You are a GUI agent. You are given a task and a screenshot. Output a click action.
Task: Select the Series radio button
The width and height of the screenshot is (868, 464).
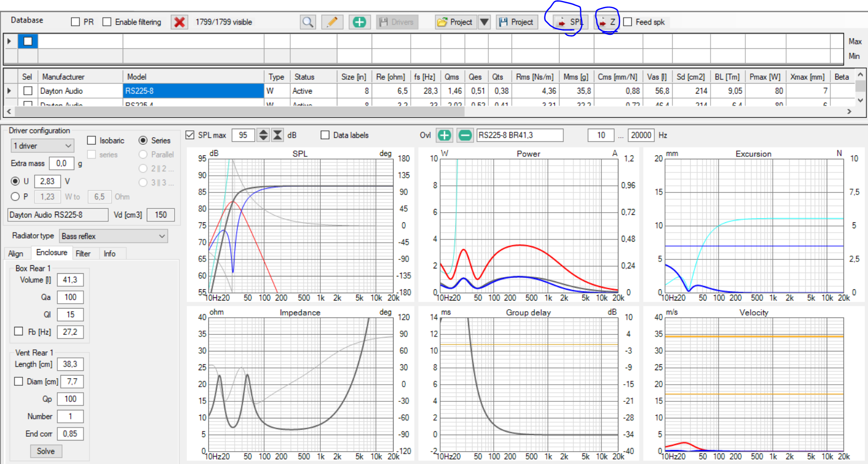pyautogui.click(x=143, y=140)
